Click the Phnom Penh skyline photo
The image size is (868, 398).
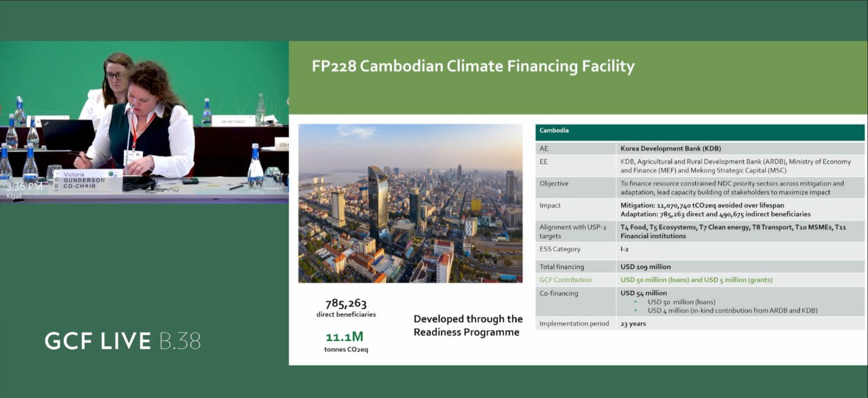click(410, 203)
